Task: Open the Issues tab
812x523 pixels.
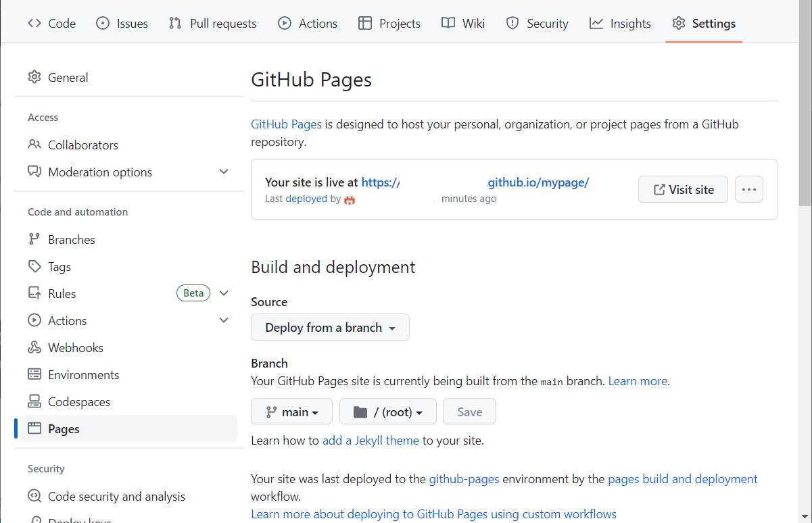Action: [x=122, y=23]
